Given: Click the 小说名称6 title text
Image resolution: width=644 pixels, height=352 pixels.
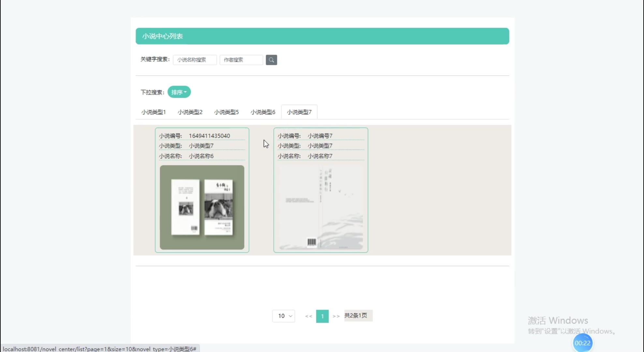Looking at the screenshot, I should 201,156.
